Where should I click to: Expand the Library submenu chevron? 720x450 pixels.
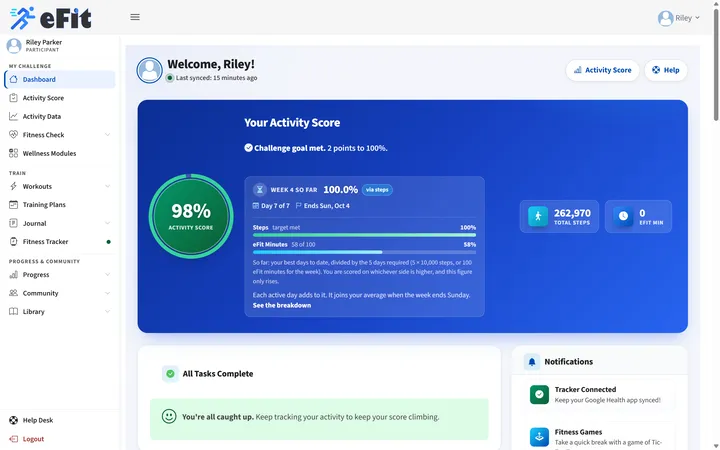pos(107,311)
